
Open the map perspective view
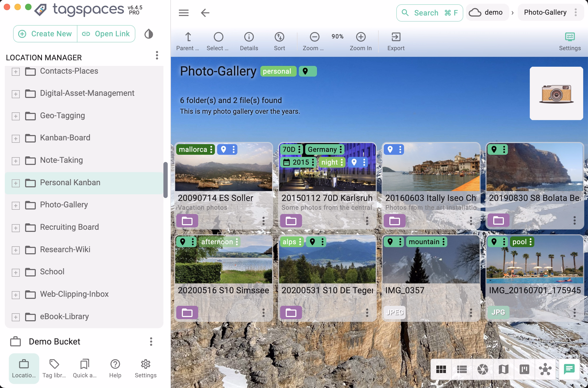(x=503, y=370)
